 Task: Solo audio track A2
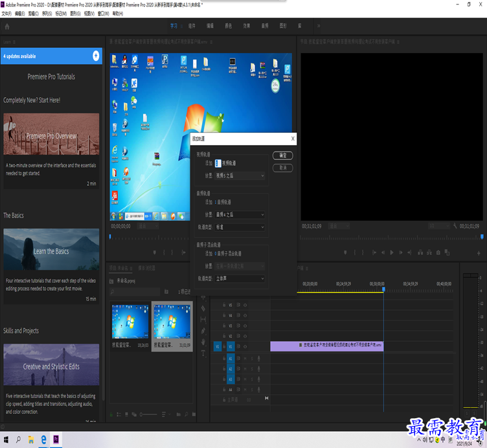click(x=252, y=369)
